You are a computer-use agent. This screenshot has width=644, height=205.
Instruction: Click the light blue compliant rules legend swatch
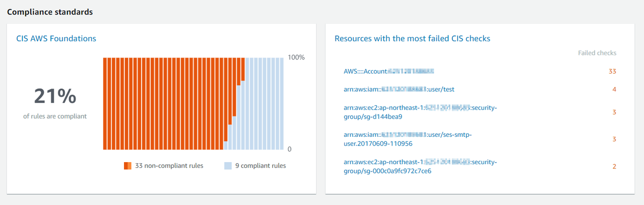[228, 166]
